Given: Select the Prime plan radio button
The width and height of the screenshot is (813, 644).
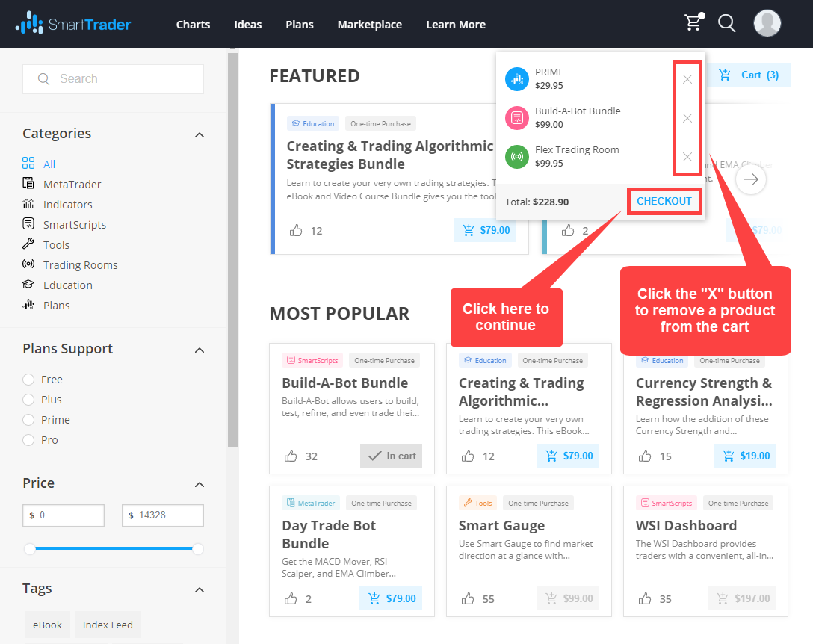Looking at the screenshot, I should [x=28, y=420].
